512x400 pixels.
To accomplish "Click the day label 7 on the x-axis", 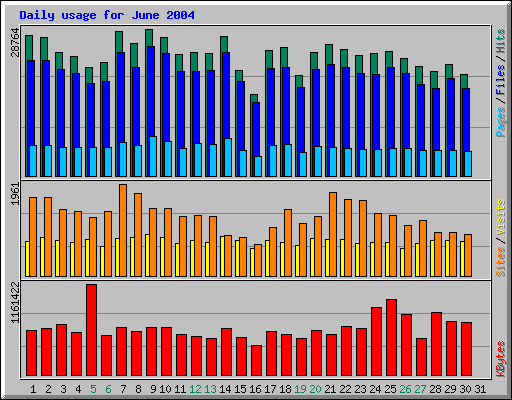I will 123,389.
